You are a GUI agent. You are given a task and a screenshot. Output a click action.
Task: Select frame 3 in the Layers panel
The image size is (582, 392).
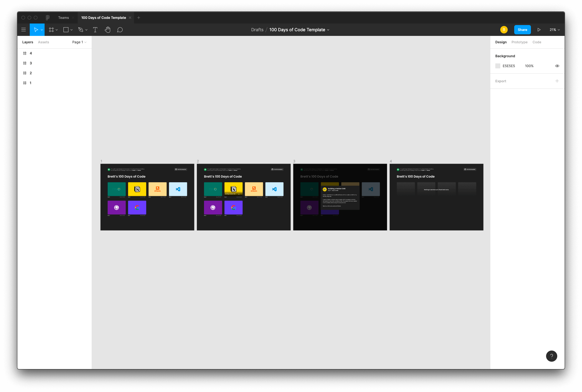pos(31,63)
